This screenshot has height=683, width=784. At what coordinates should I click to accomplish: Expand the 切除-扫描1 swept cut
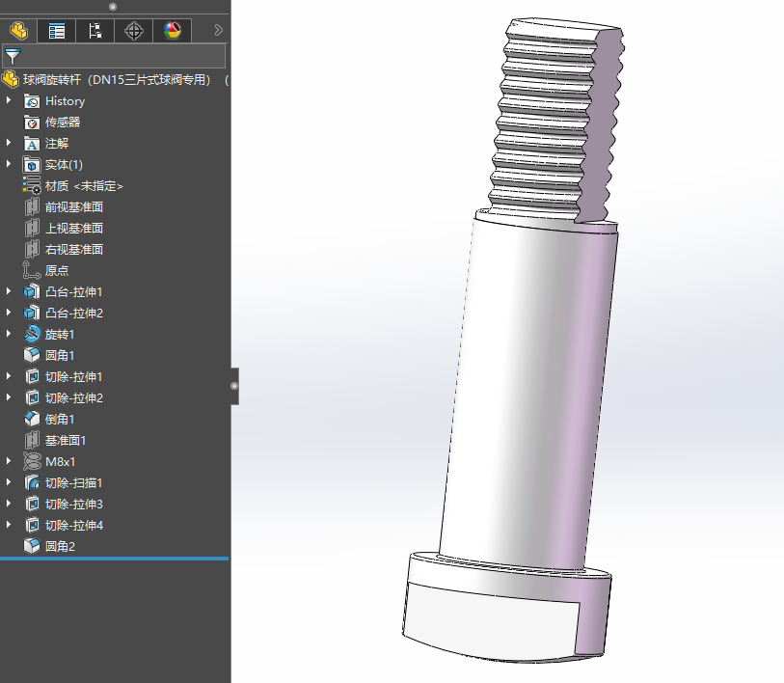pyautogui.click(x=9, y=482)
